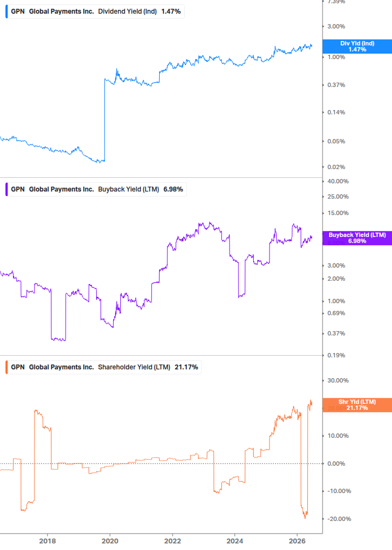This screenshot has width=392, height=550.
Task: Click the 0.14% tick in the dividend yield axis
Action: [x=336, y=112]
